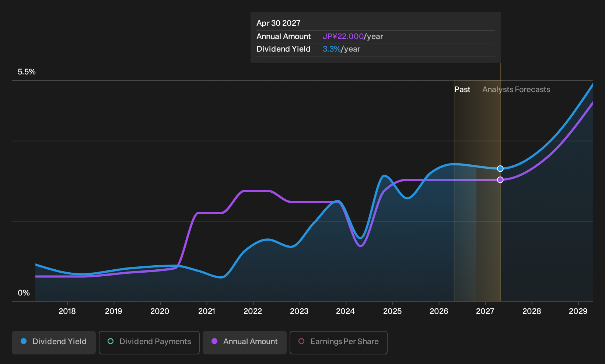Click the 2021 x-axis label
Viewport: 605px width, 364px height.
click(207, 311)
